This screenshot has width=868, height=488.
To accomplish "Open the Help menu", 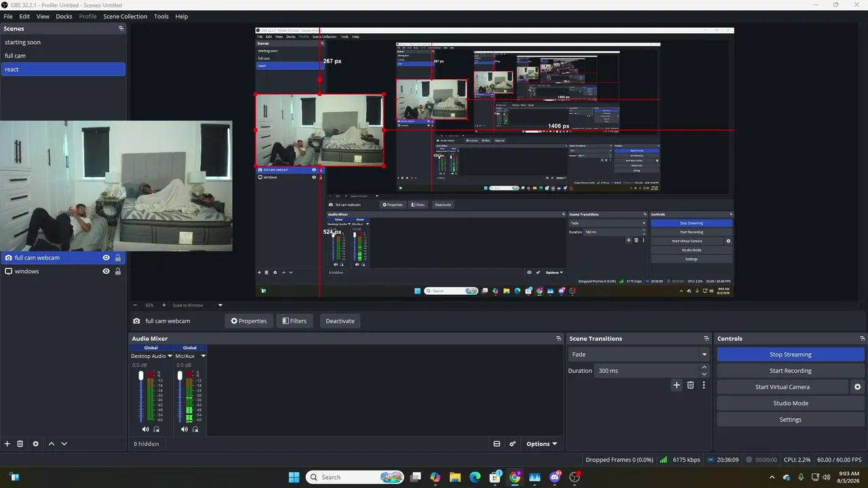I will click(182, 16).
